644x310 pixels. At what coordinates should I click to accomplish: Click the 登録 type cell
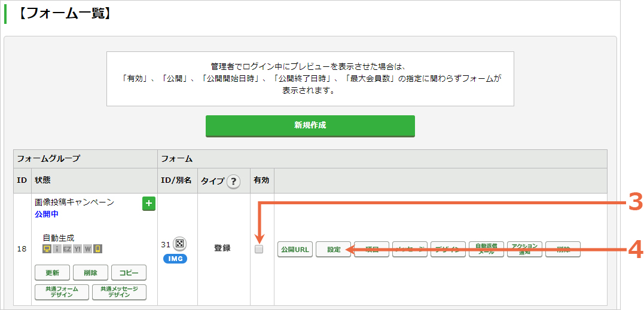224,248
